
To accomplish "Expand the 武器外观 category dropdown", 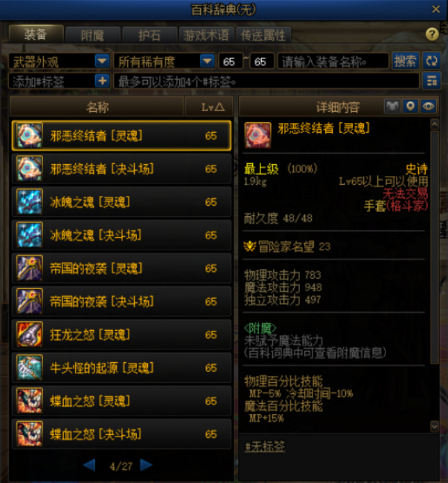I will coord(102,61).
